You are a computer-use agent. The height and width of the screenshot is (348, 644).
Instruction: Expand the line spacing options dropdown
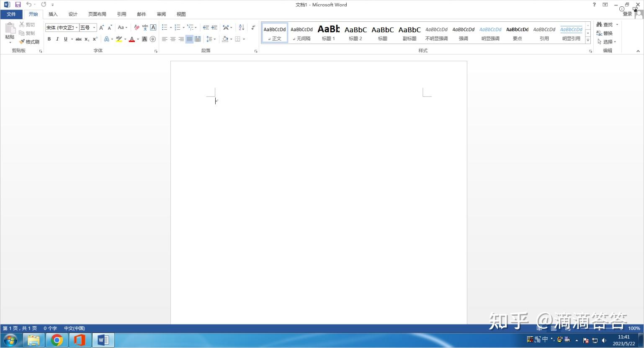[x=214, y=39]
